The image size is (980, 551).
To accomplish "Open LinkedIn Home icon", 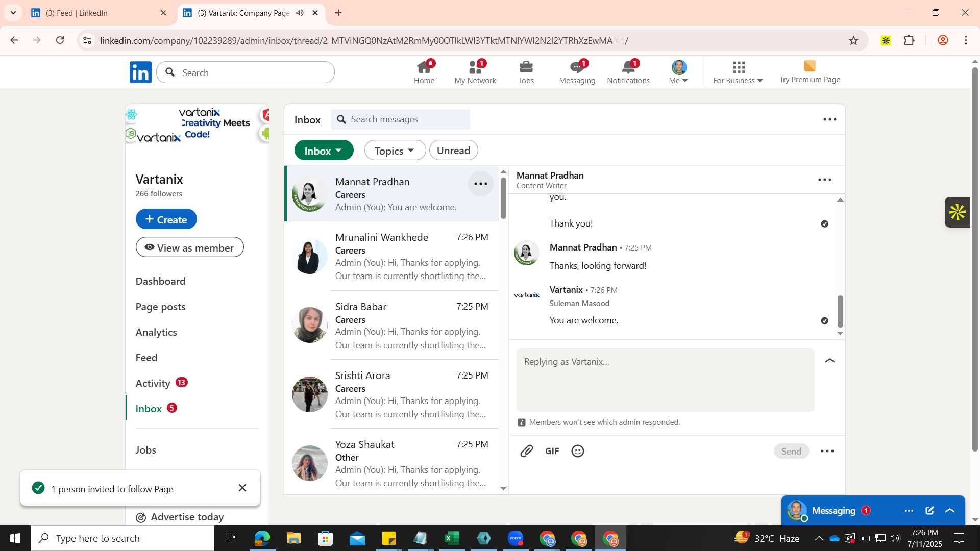I will pyautogui.click(x=424, y=72).
